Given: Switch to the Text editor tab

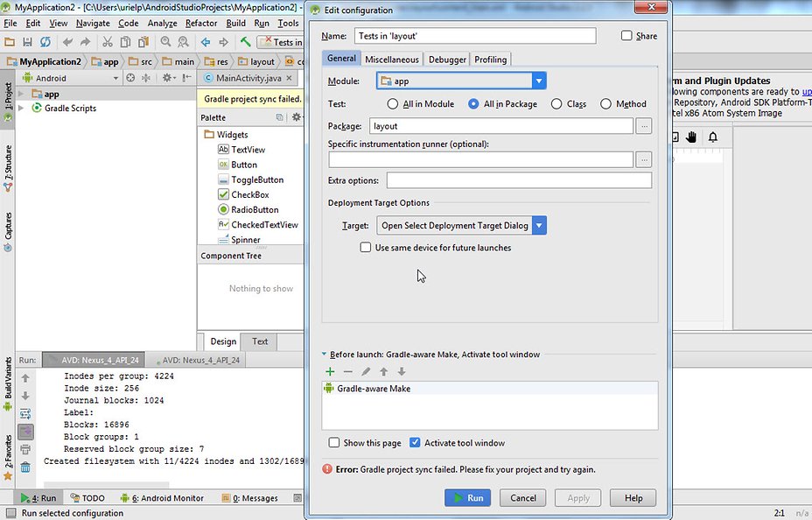Looking at the screenshot, I should 260,341.
